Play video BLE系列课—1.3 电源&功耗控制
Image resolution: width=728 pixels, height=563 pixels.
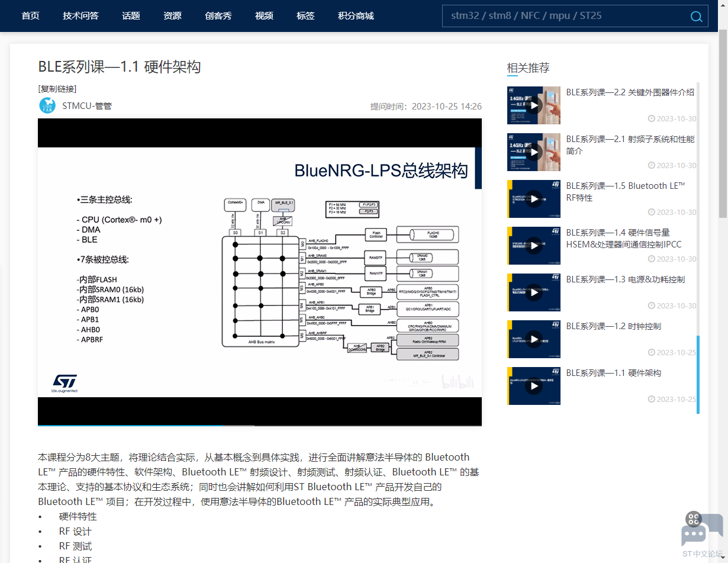(x=534, y=292)
